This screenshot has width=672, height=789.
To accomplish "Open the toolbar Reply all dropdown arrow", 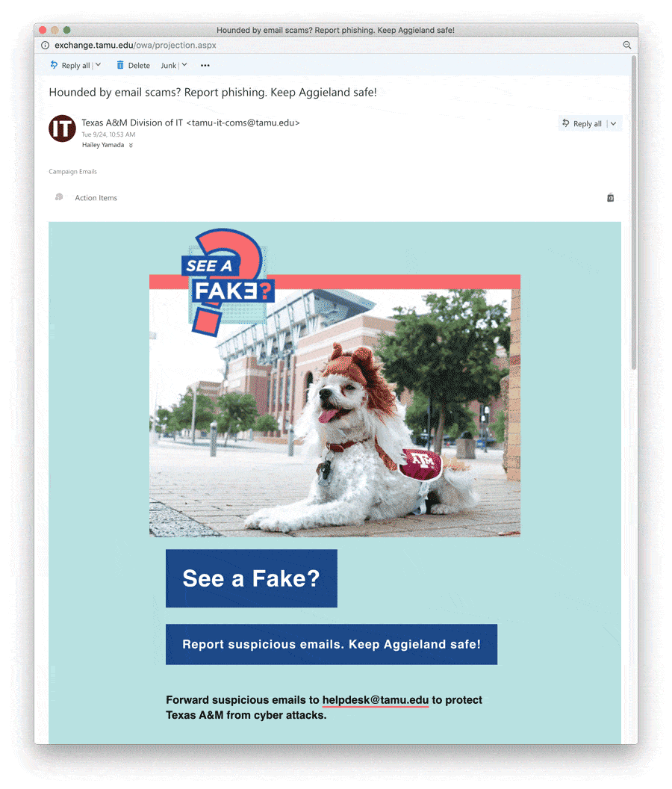I will point(98,65).
